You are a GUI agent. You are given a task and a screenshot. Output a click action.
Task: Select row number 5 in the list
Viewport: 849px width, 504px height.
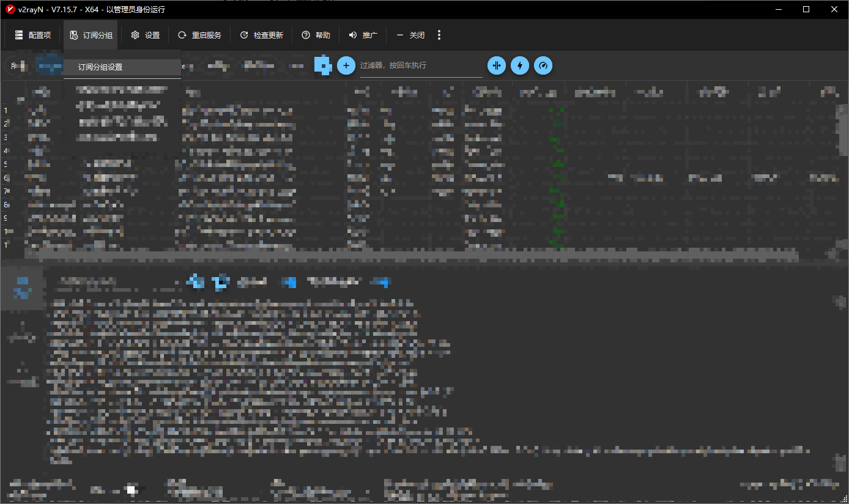[6, 164]
